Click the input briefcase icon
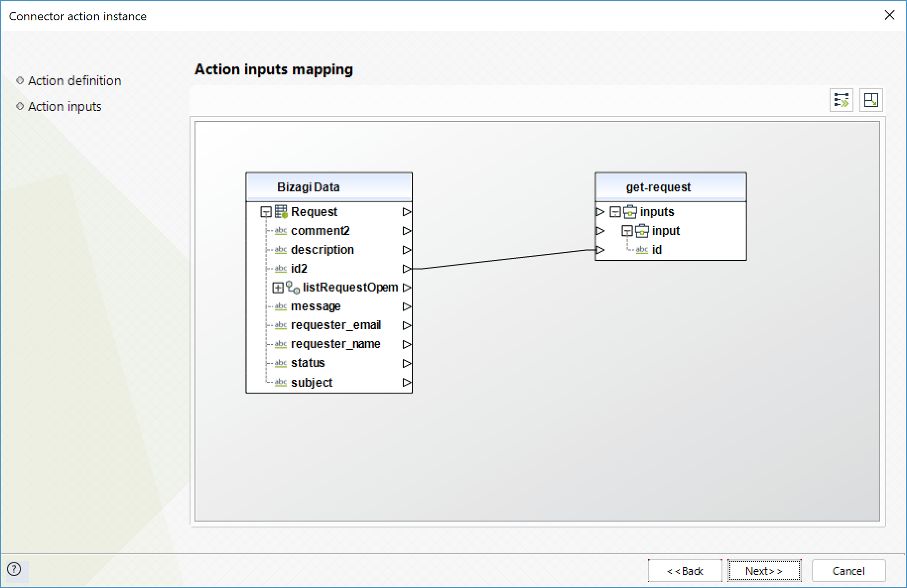 click(x=642, y=231)
